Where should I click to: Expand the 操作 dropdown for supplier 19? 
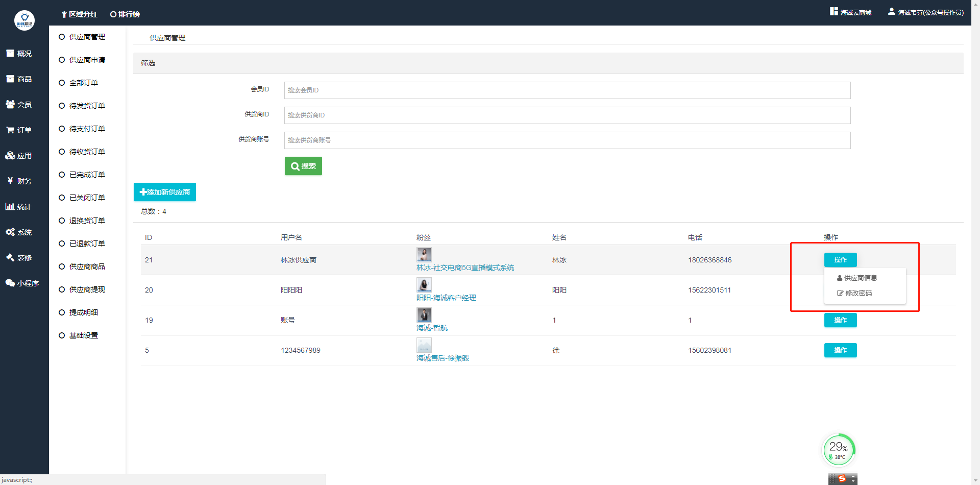pyautogui.click(x=840, y=320)
